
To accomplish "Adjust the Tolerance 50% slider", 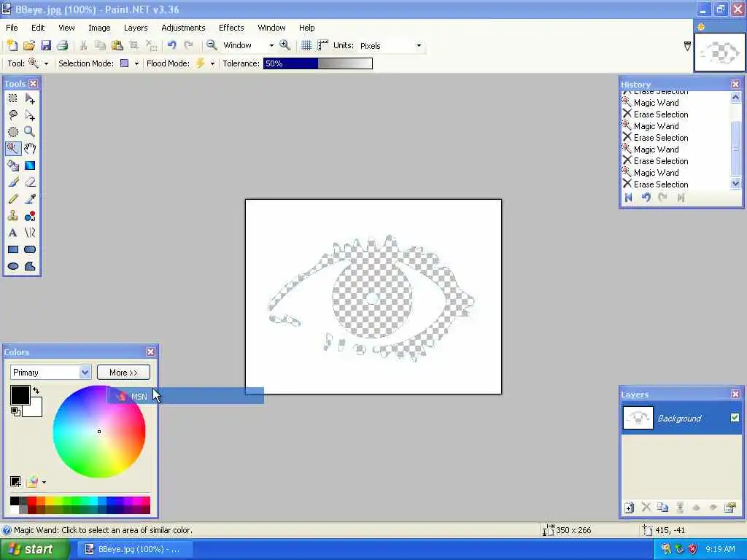I will pyautogui.click(x=318, y=64).
